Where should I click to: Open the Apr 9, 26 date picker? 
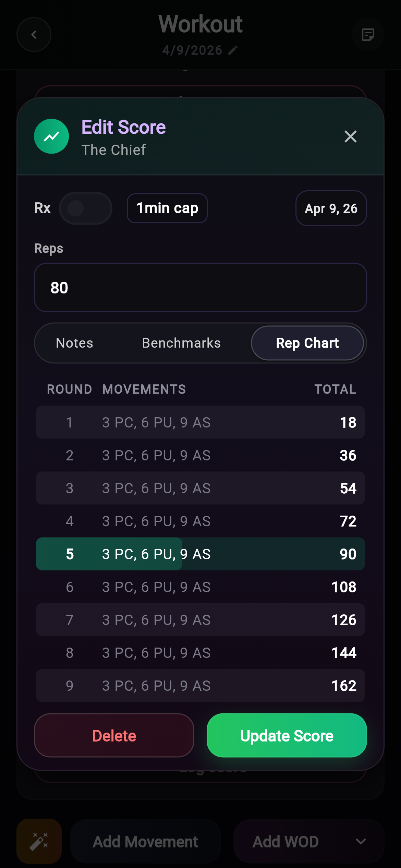coord(331,208)
